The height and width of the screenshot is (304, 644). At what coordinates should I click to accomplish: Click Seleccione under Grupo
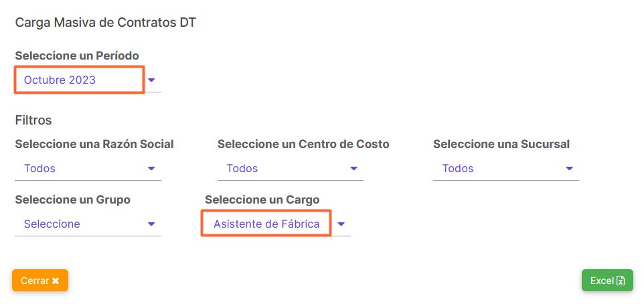52,224
